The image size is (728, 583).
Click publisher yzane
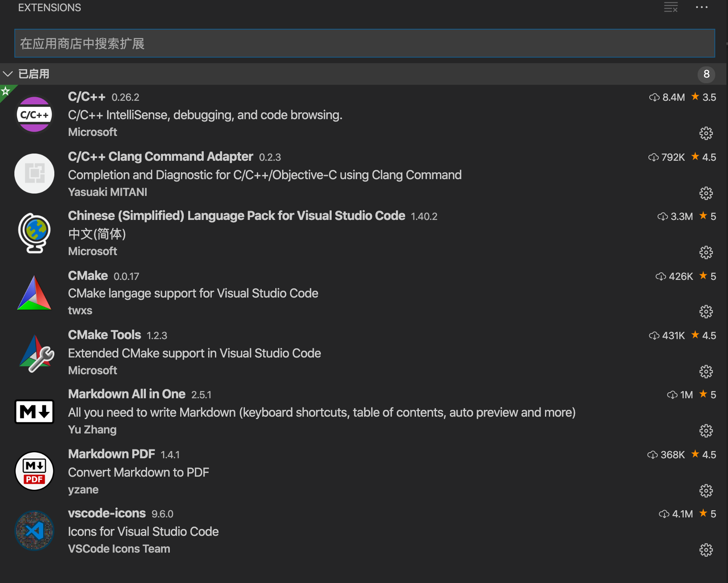(83, 489)
